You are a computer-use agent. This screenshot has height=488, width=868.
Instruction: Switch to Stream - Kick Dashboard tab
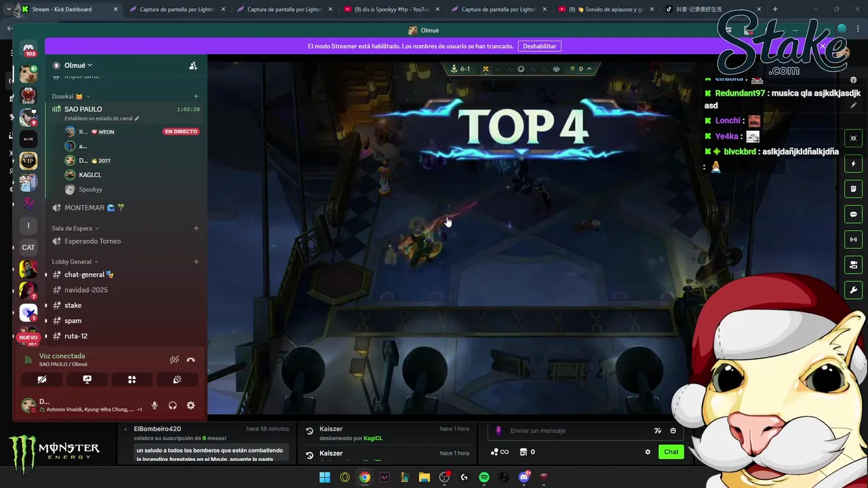coord(68,9)
